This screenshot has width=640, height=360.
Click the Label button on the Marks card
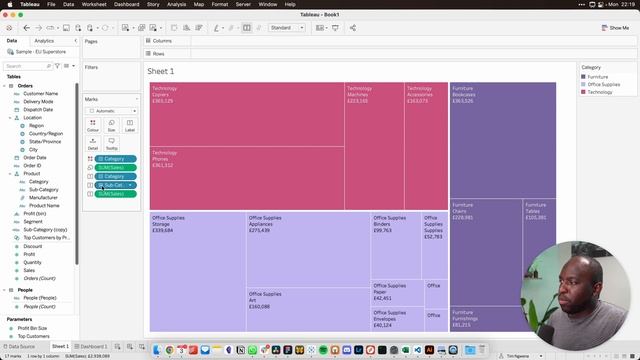(130, 125)
